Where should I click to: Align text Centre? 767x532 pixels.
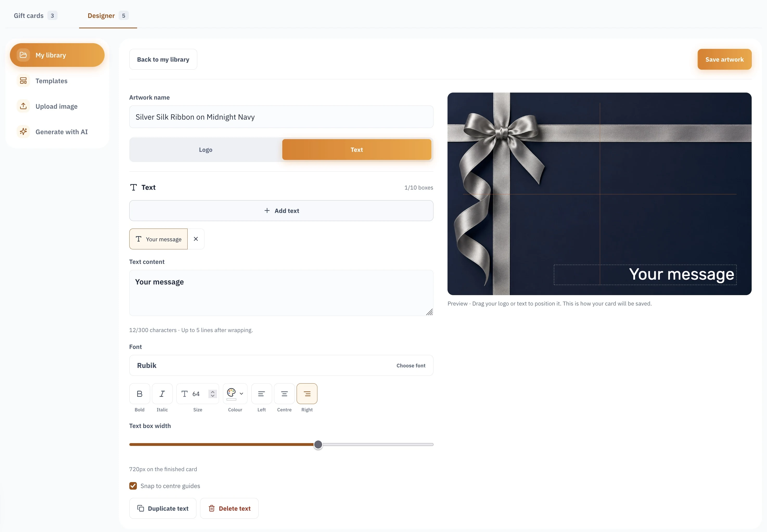(284, 394)
